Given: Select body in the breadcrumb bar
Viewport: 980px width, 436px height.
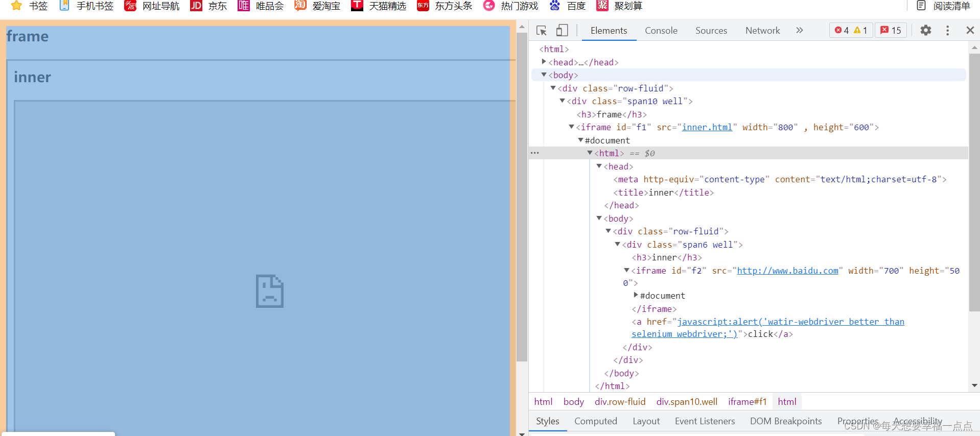Looking at the screenshot, I should click(x=573, y=402).
